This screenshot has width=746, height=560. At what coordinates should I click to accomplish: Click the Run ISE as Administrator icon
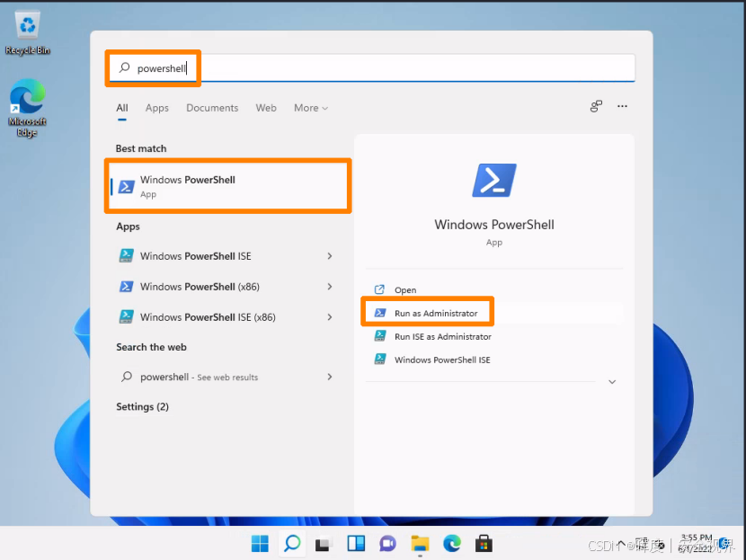click(379, 336)
